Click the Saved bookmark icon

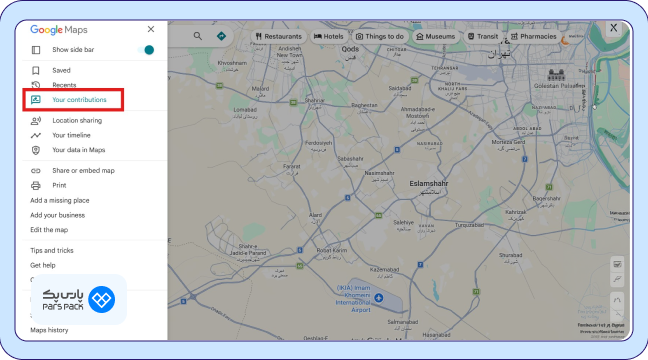pyautogui.click(x=36, y=70)
